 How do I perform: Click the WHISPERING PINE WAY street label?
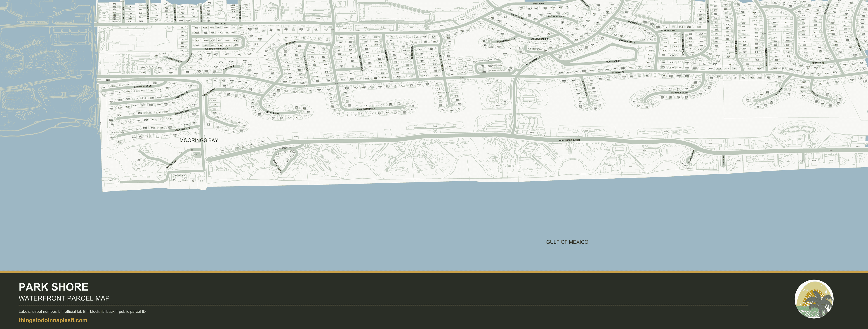(x=216, y=49)
